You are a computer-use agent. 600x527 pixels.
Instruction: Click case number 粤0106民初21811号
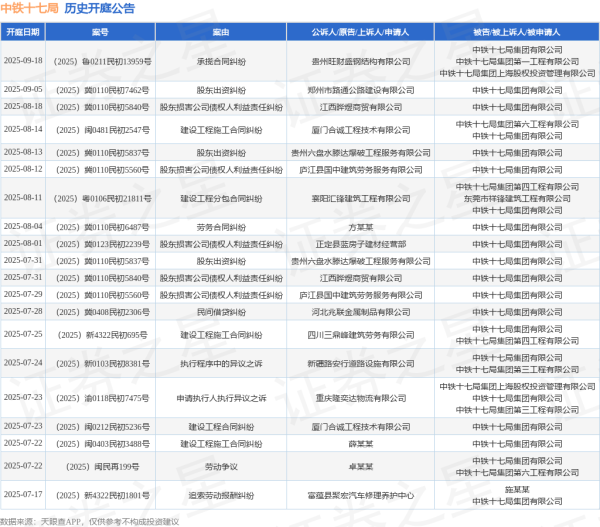[102, 199]
